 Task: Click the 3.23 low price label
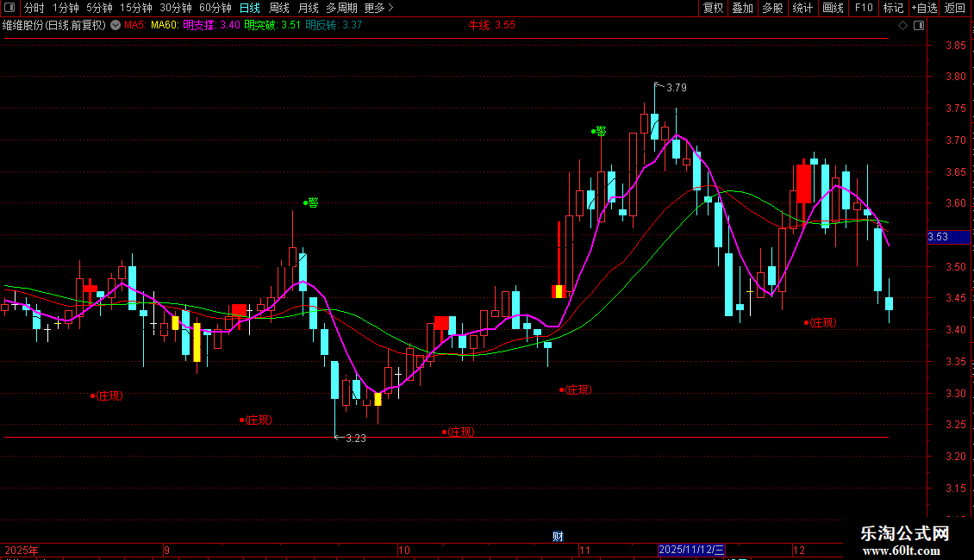click(x=356, y=439)
